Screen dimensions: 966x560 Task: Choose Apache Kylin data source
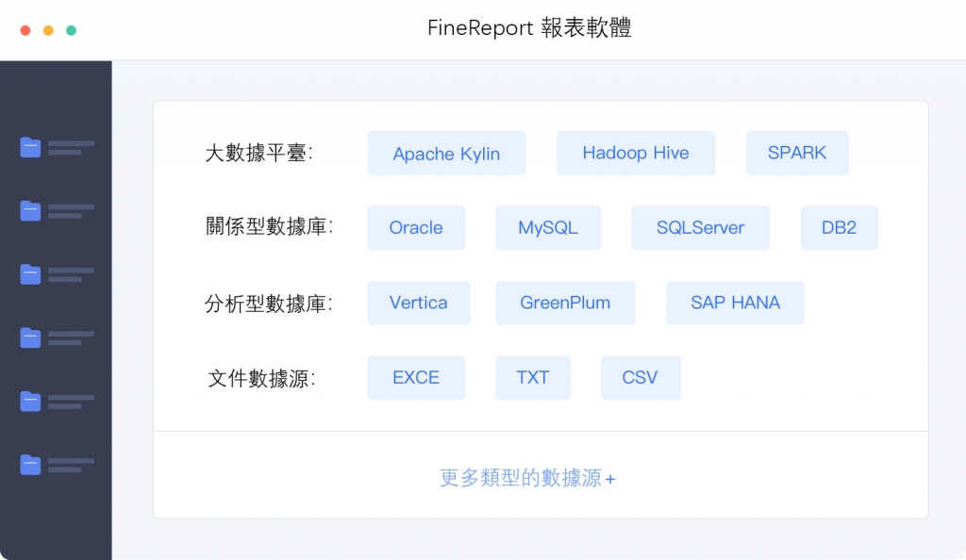(446, 154)
